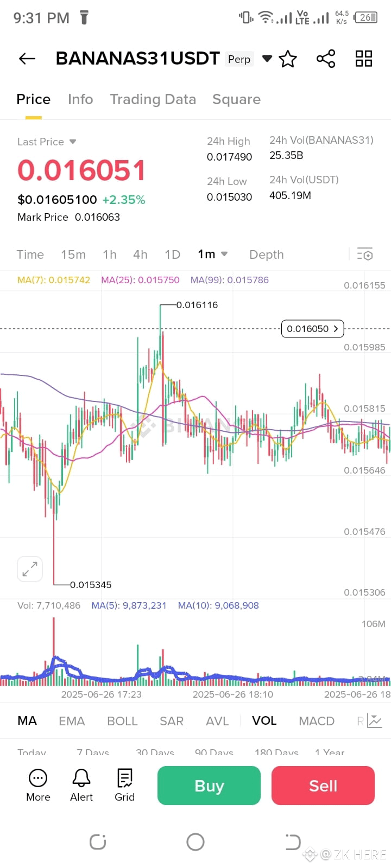The image size is (391, 868).
Task: Open the Trading Data tab
Action: tap(153, 99)
